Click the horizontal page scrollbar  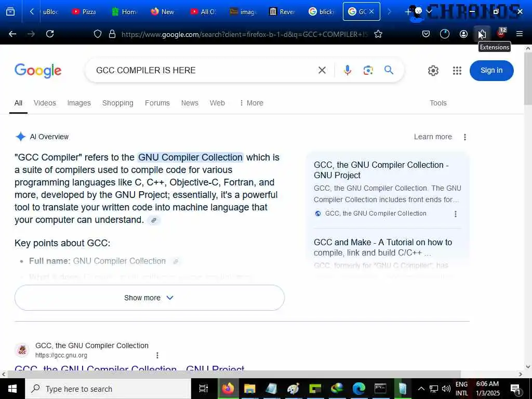(234, 374)
